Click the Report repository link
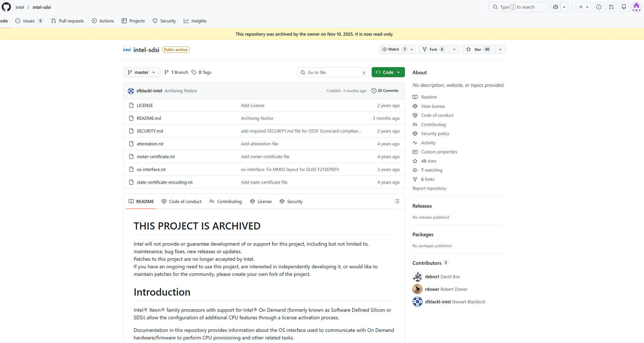Viewport: 644px width, 343px height. coord(429,188)
